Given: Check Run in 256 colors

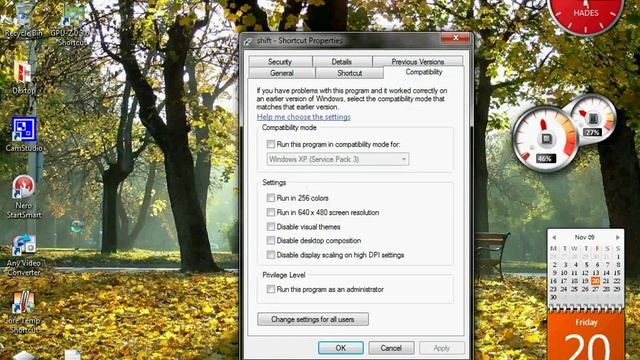Looking at the screenshot, I should point(271,198).
